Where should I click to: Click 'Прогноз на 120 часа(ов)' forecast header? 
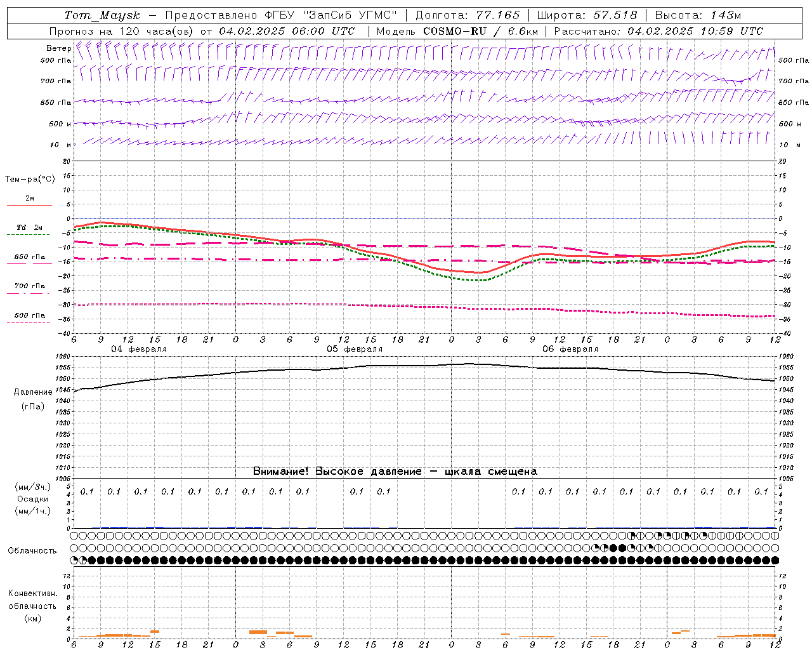click(x=122, y=31)
